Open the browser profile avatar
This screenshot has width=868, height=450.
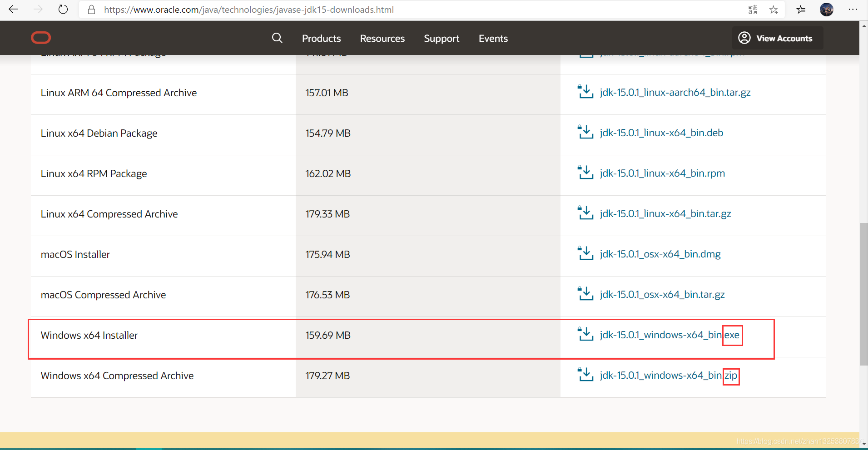click(x=827, y=10)
